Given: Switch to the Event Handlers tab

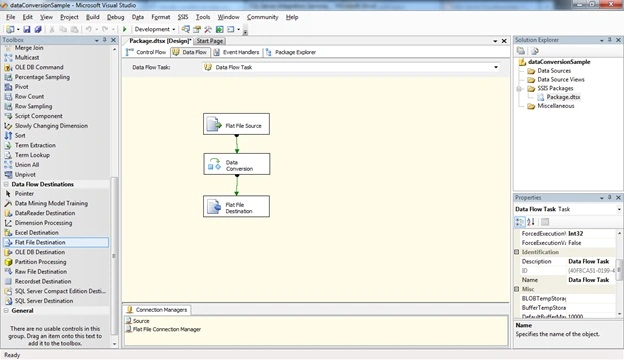Looking at the screenshot, I should tap(236, 52).
